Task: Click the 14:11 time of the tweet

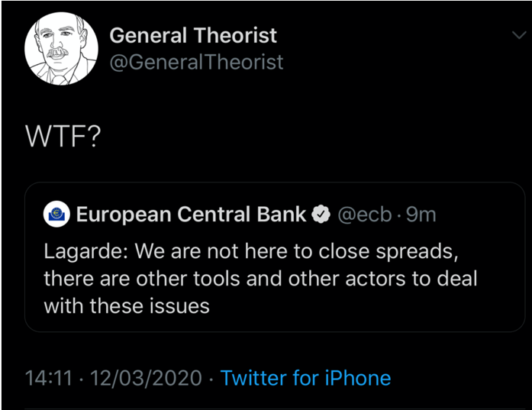Action: 48,378
